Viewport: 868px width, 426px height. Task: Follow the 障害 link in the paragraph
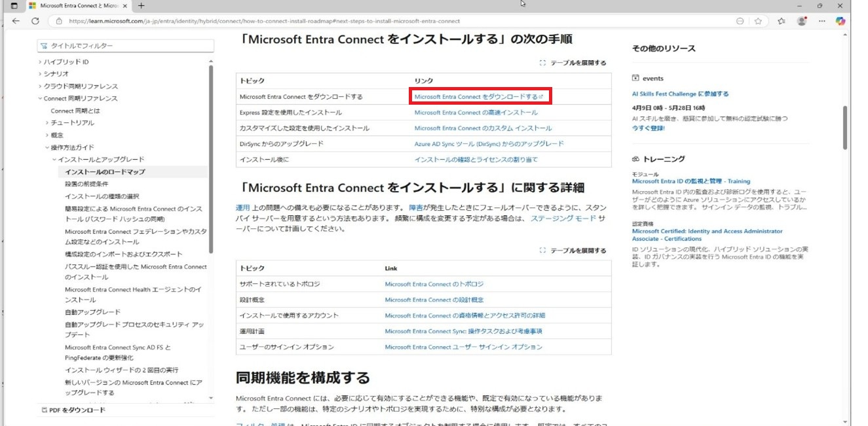point(415,207)
